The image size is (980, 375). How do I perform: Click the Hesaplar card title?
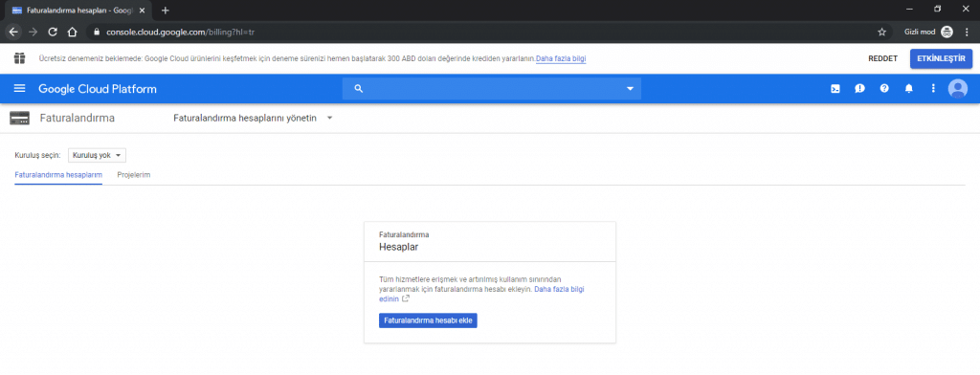point(399,247)
